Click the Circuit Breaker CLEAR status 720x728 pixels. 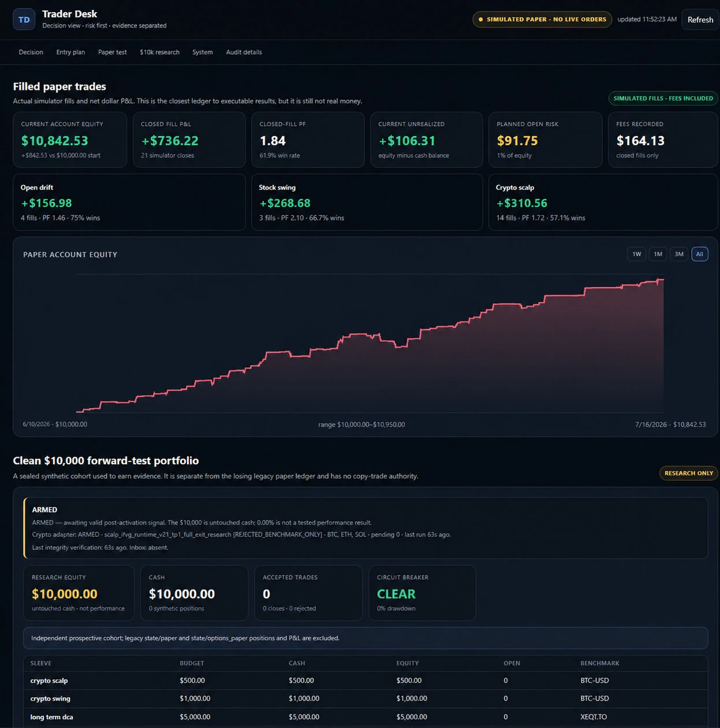click(x=396, y=593)
